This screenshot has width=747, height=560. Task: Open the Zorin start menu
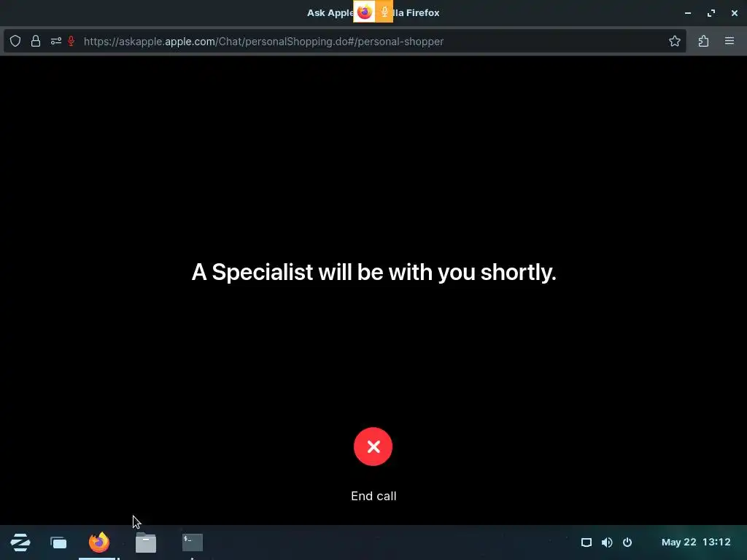point(20,542)
